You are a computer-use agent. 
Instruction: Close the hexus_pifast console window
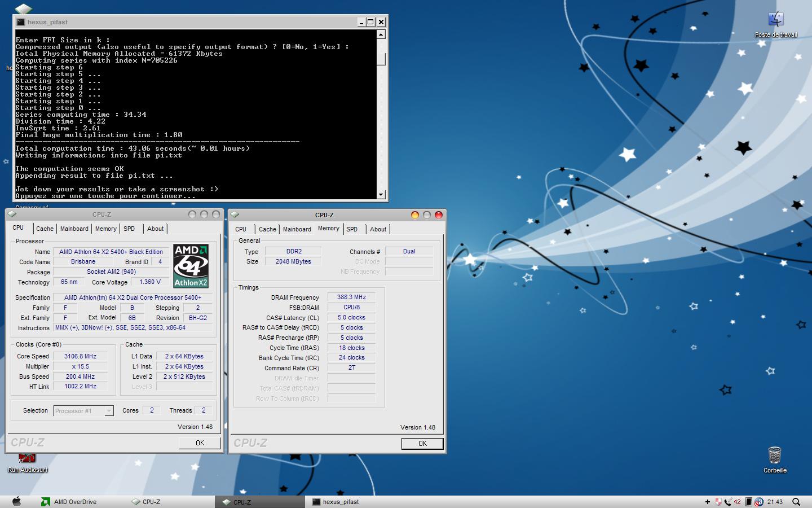coord(381,22)
